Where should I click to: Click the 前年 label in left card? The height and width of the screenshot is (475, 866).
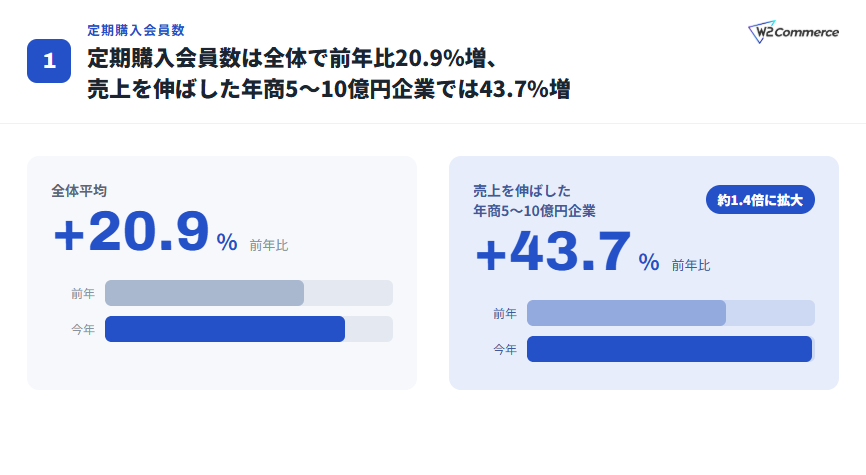point(83,294)
